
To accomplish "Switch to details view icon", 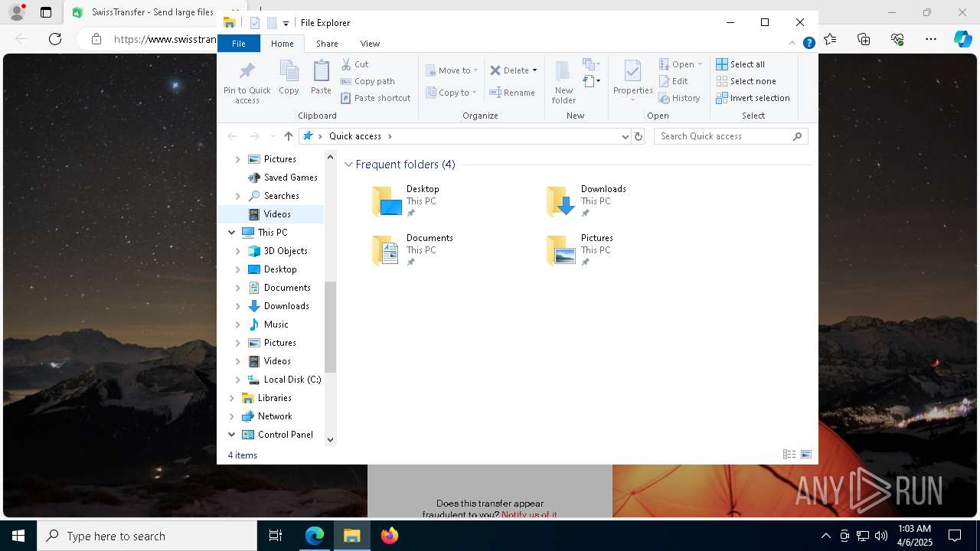I will 789,455.
